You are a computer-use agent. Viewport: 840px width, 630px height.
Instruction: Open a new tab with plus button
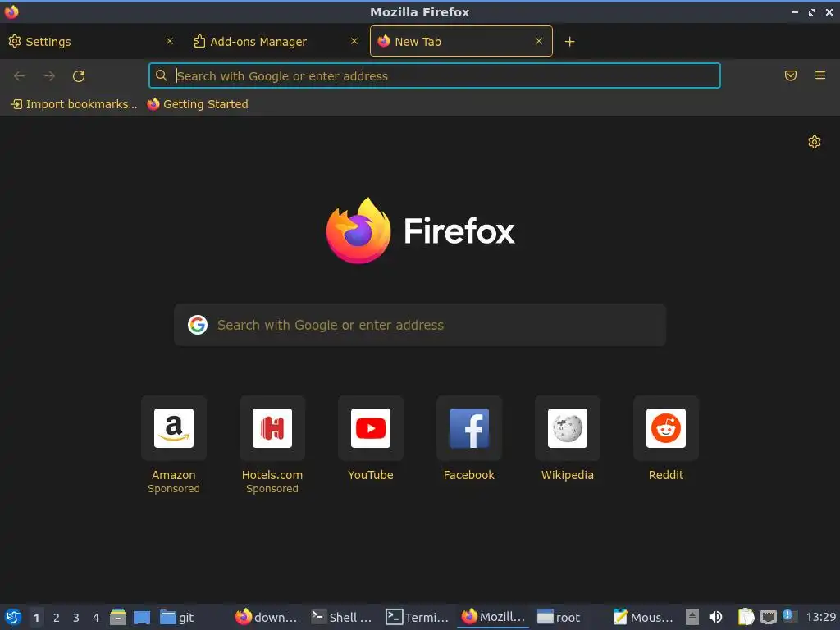point(569,42)
